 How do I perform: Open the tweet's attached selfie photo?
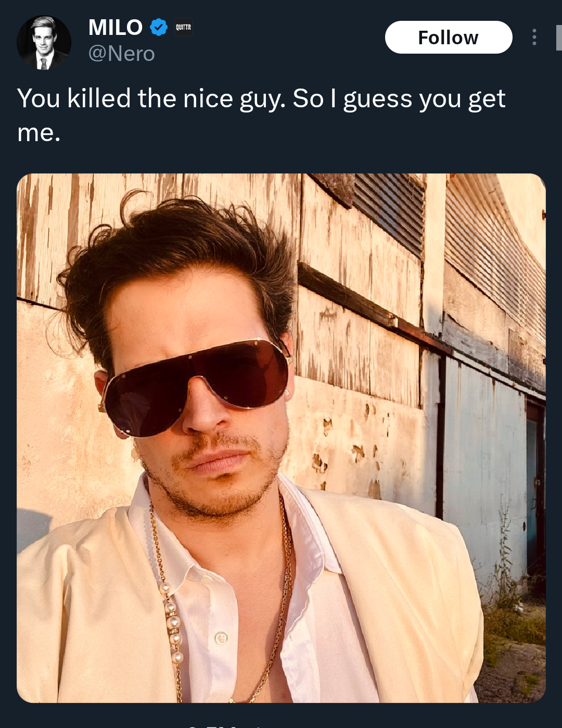[281, 438]
